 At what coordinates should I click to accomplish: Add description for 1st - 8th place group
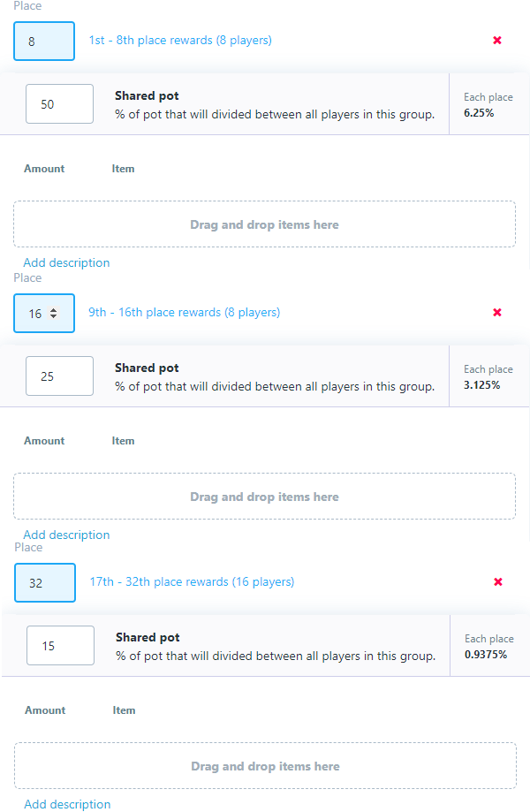pos(66,262)
